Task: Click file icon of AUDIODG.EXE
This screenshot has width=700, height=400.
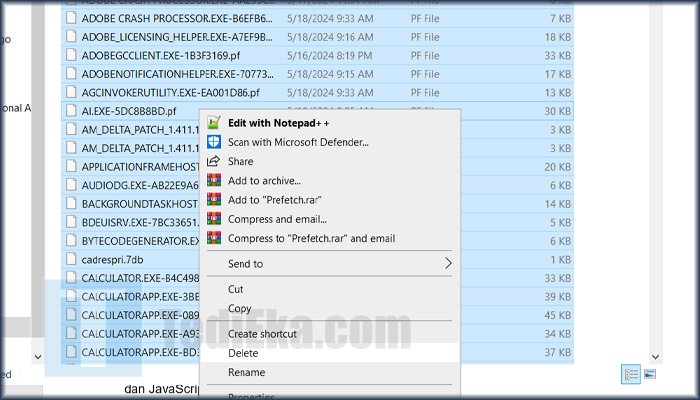Action: [x=71, y=184]
